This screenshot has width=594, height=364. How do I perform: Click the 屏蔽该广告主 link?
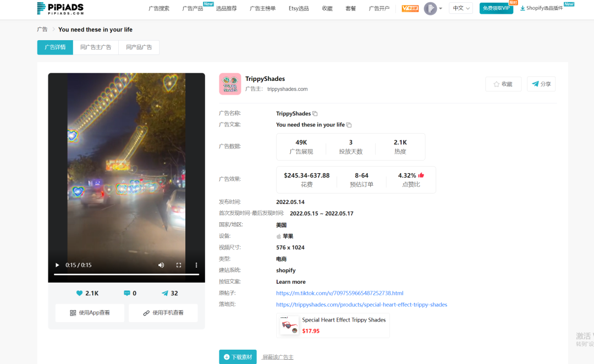click(278, 357)
